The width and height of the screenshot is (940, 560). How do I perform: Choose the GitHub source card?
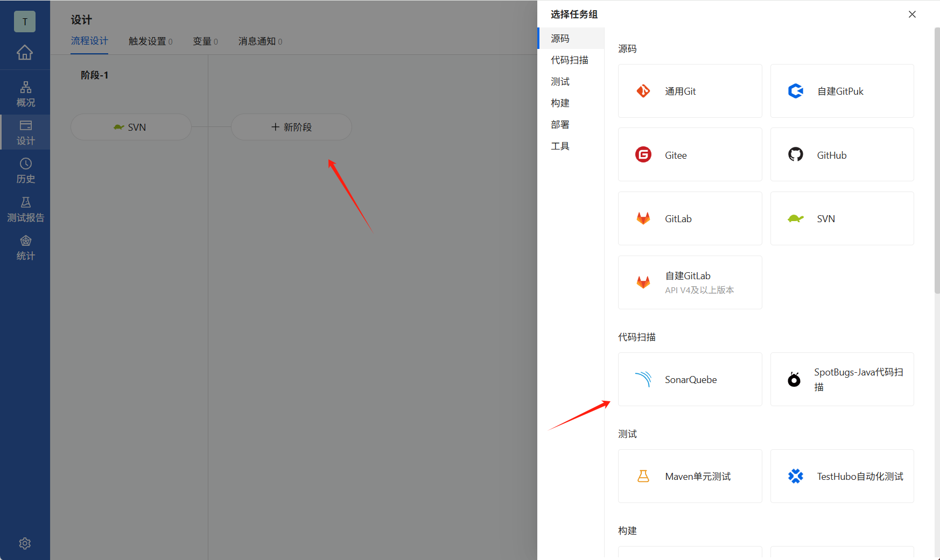coord(842,155)
